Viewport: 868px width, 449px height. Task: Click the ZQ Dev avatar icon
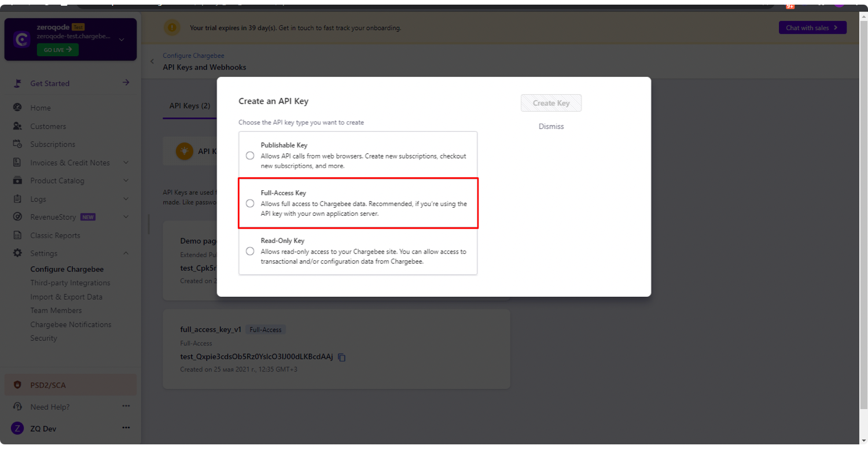18,429
